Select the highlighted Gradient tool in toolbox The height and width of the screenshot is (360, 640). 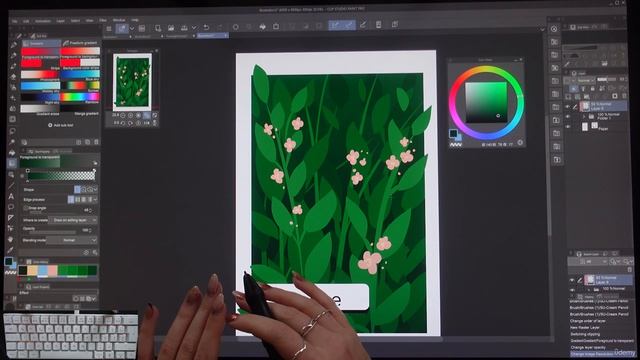tap(11, 163)
